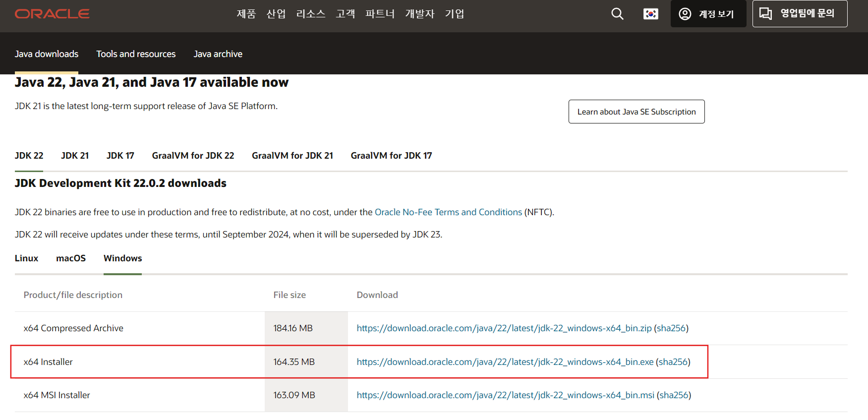Click the x64 Installer description cell

[48, 362]
